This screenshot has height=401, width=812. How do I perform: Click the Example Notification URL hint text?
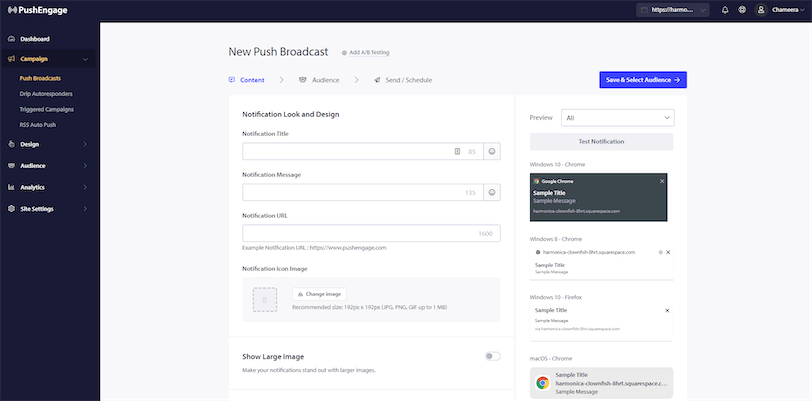click(314, 248)
